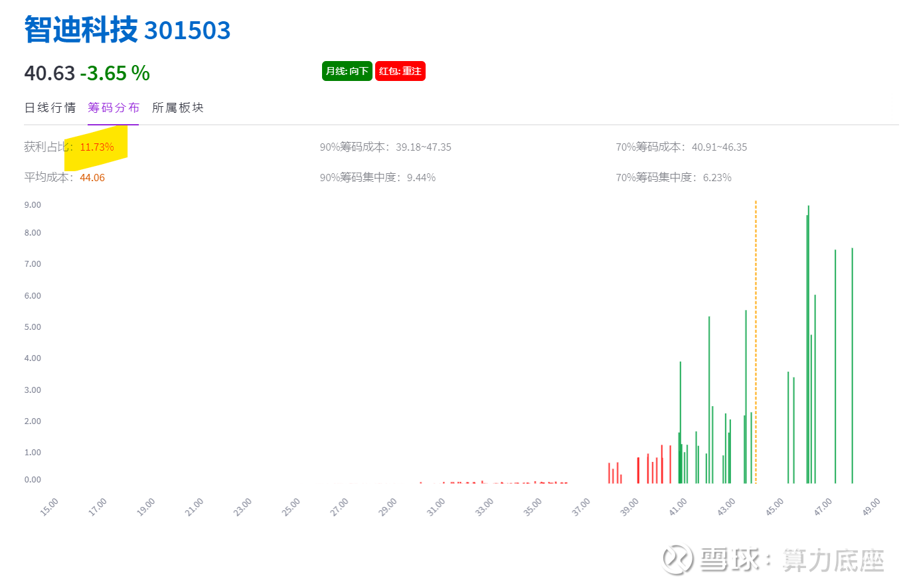The width and height of the screenshot is (911, 588).
Task: Click the y-axis label 5.00
Action: [x=33, y=327]
